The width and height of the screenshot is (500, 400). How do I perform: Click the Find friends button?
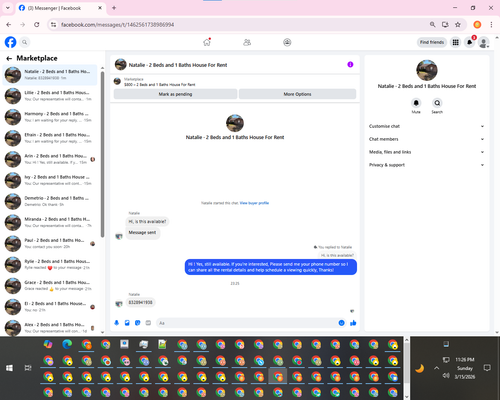432,42
